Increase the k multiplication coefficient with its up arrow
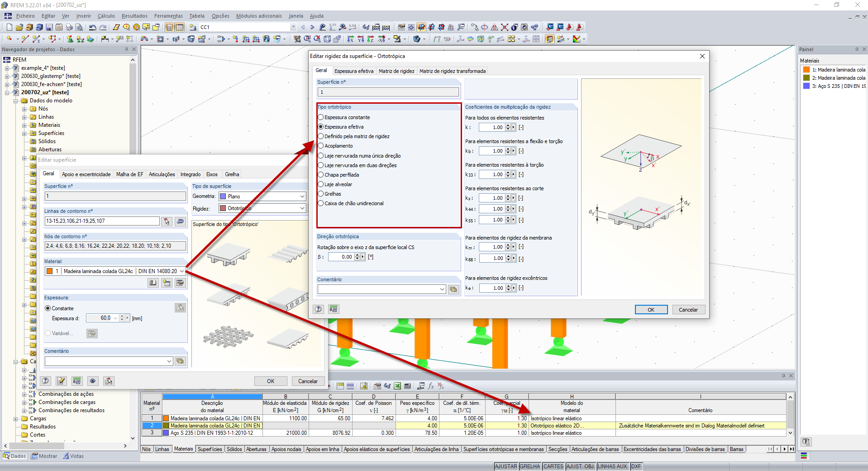Image resolution: width=868 pixels, height=471 pixels. (x=508, y=125)
